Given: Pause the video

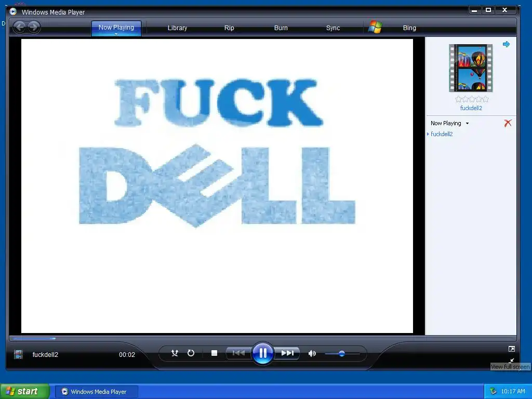Looking at the screenshot, I should 262,353.
